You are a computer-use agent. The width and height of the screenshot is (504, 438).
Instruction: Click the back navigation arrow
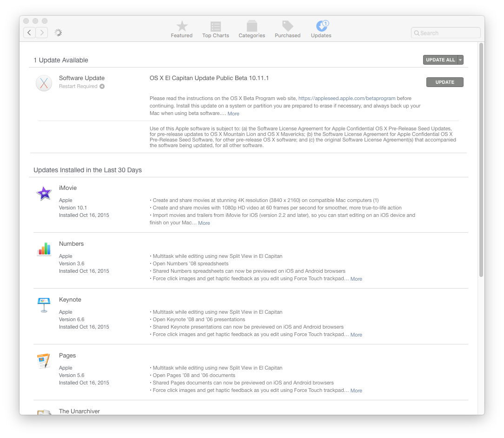click(29, 33)
